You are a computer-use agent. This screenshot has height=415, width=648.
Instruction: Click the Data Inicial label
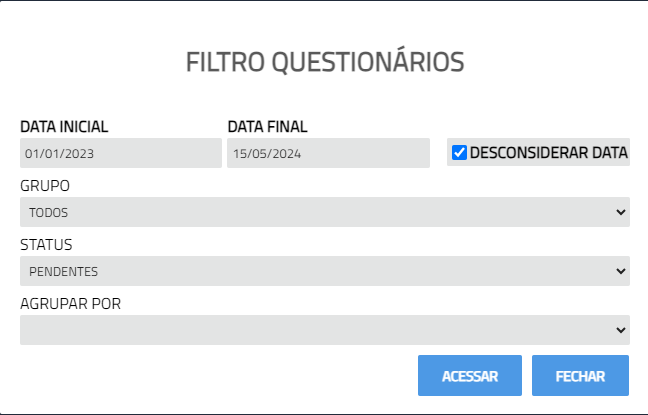(x=64, y=127)
